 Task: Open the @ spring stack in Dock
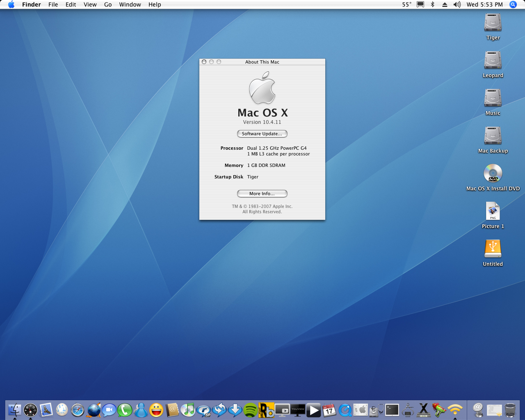pos(478,410)
